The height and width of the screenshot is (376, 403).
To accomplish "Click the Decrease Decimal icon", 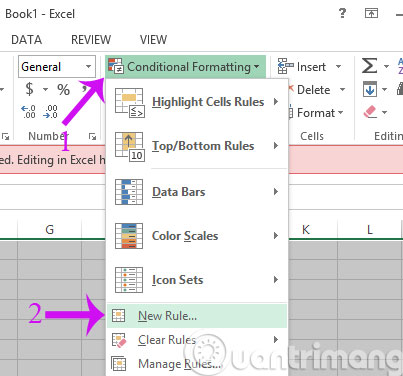I will [x=51, y=112].
